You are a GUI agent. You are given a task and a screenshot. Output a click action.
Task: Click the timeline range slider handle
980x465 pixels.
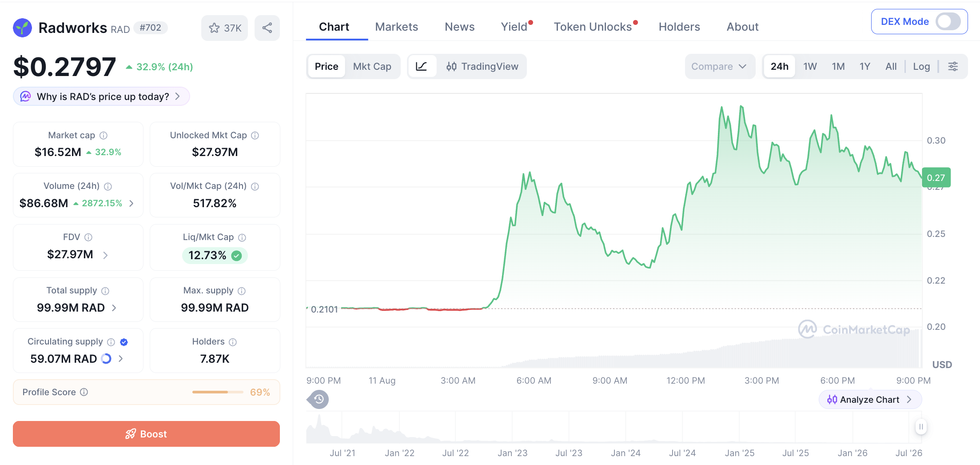921,427
